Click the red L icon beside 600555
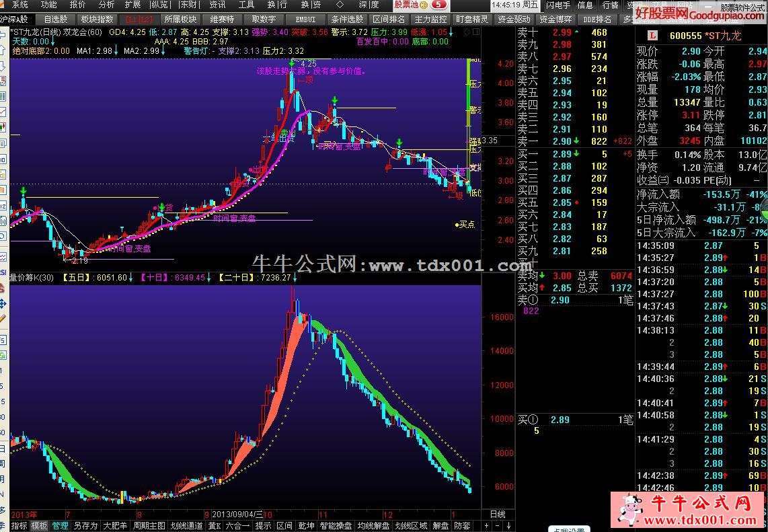The height and width of the screenshot is (532, 768). (x=650, y=36)
